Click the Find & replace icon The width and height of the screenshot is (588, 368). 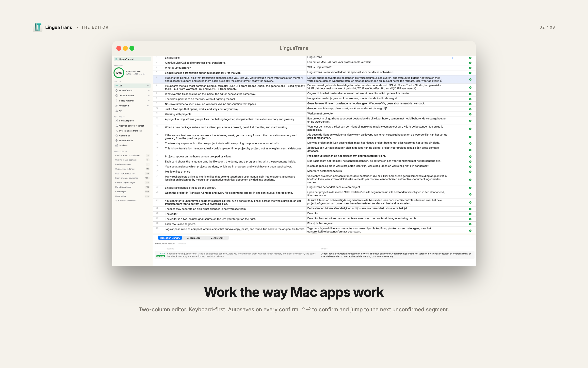click(x=117, y=121)
